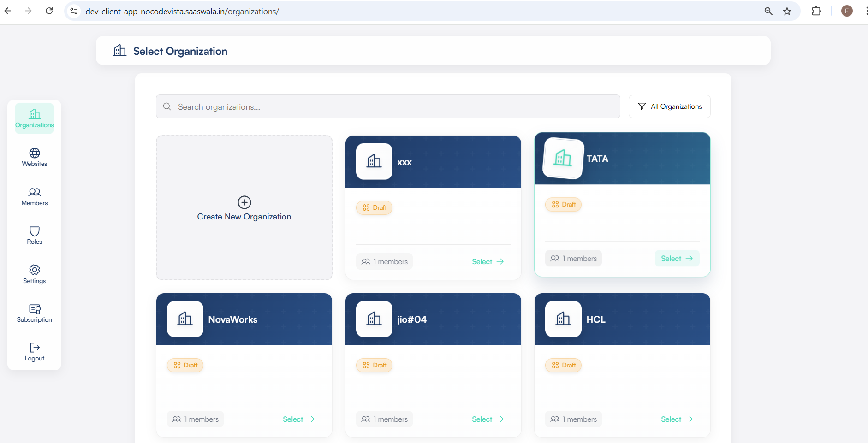
Task: Select the Organizations sidebar item
Action: pos(34,118)
